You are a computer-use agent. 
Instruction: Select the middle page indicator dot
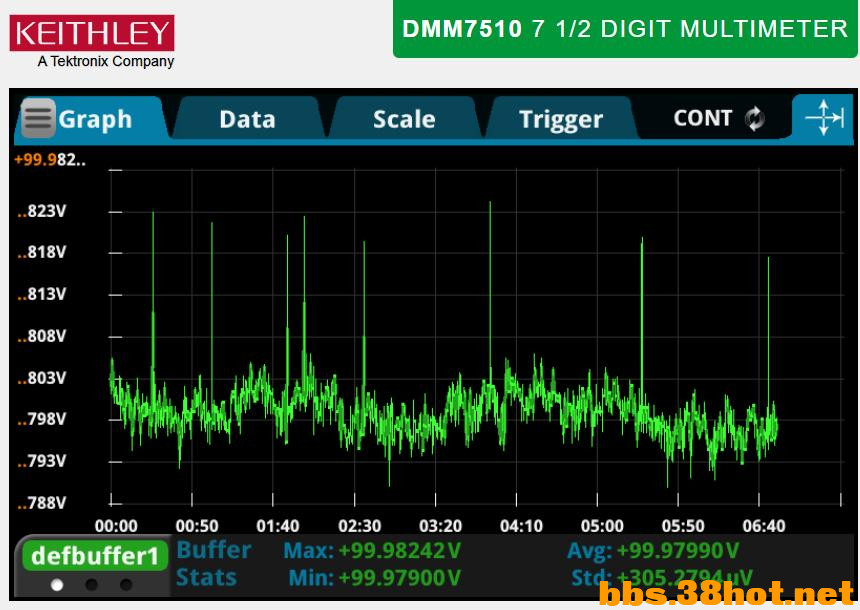(x=91, y=585)
